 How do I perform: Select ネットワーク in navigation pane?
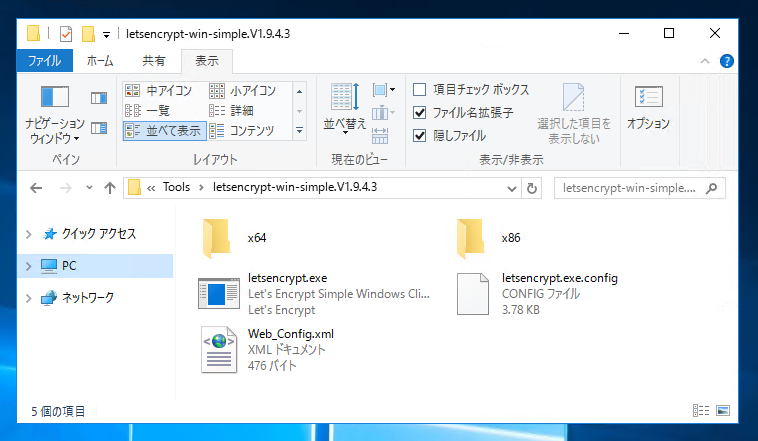pyautogui.click(x=77, y=297)
